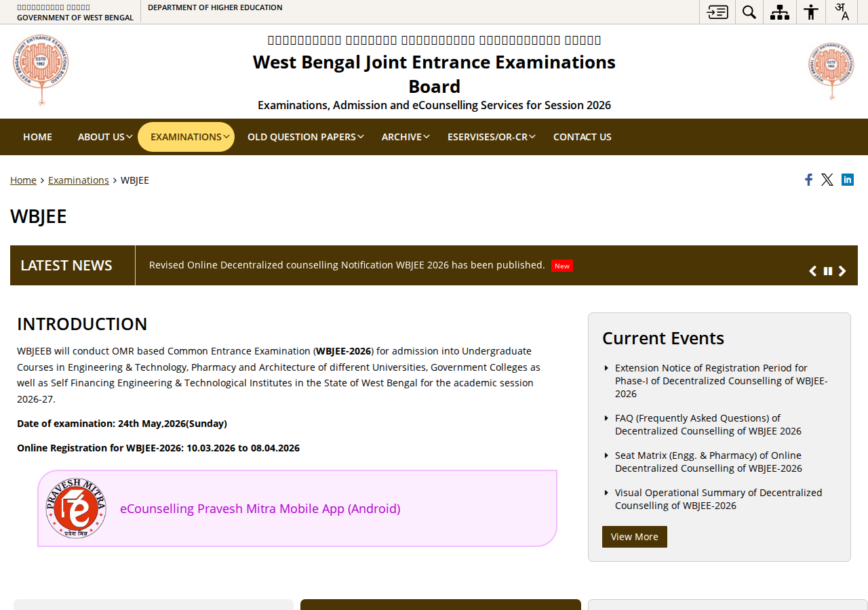Open the sitemap icon
The width and height of the screenshot is (868, 610).
point(780,12)
